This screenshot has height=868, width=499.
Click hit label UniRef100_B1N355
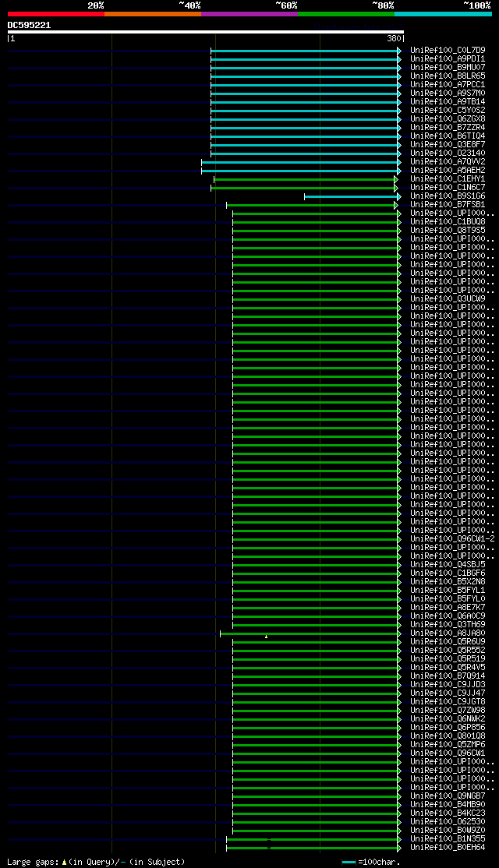pyautogui.click(x=448, y=839)
